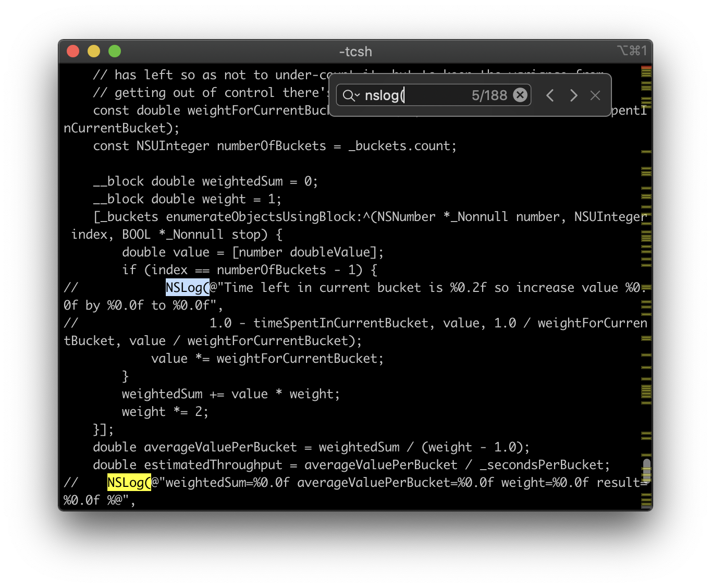Click '__block double weight = 1;' line
The height and width of the screenshot is (588, 711).
(187, 199)
